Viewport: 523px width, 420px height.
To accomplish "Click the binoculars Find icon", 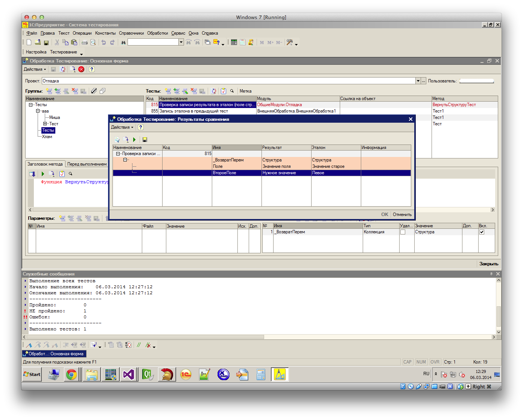I will pyautogui.click(x=123, y=43).
